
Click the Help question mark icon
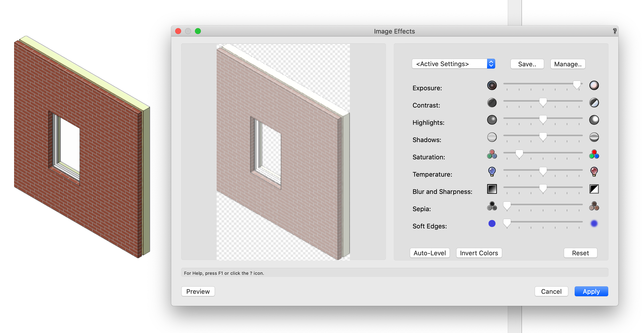point(614,31)
